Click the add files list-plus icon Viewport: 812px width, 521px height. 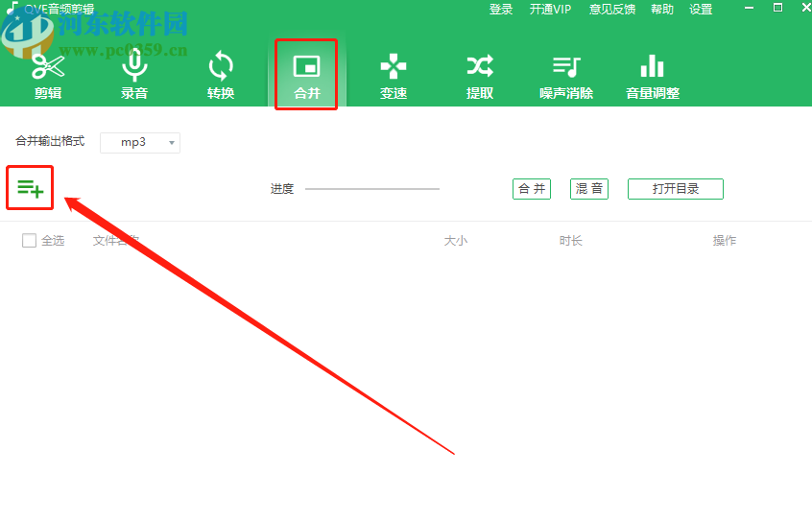[30, 188]
